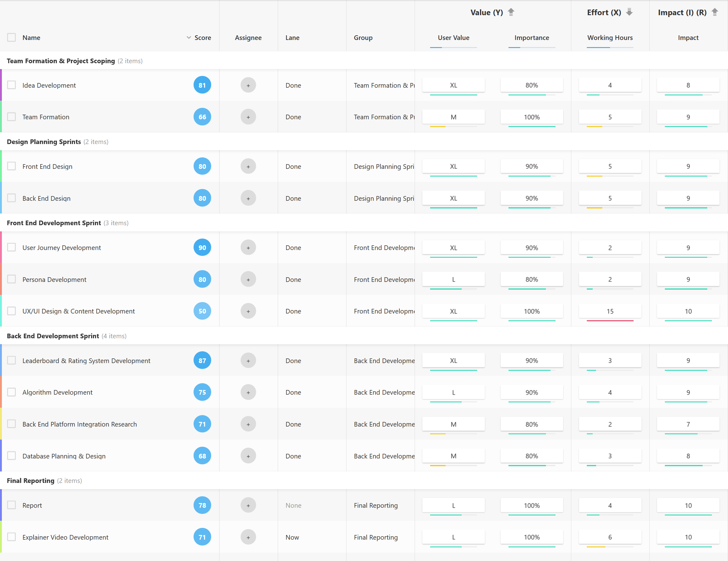Click the score badge 87 for Leaderboard
The width and height of the screenshot is (728, 561).
202,361
